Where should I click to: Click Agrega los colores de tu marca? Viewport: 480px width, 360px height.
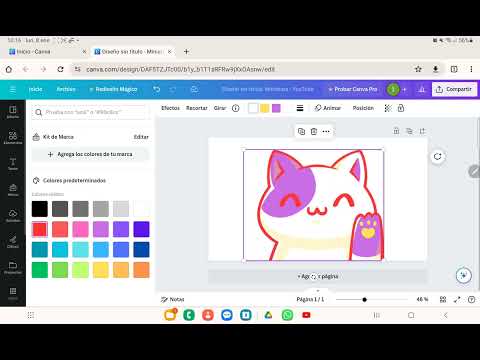(90, 154)
